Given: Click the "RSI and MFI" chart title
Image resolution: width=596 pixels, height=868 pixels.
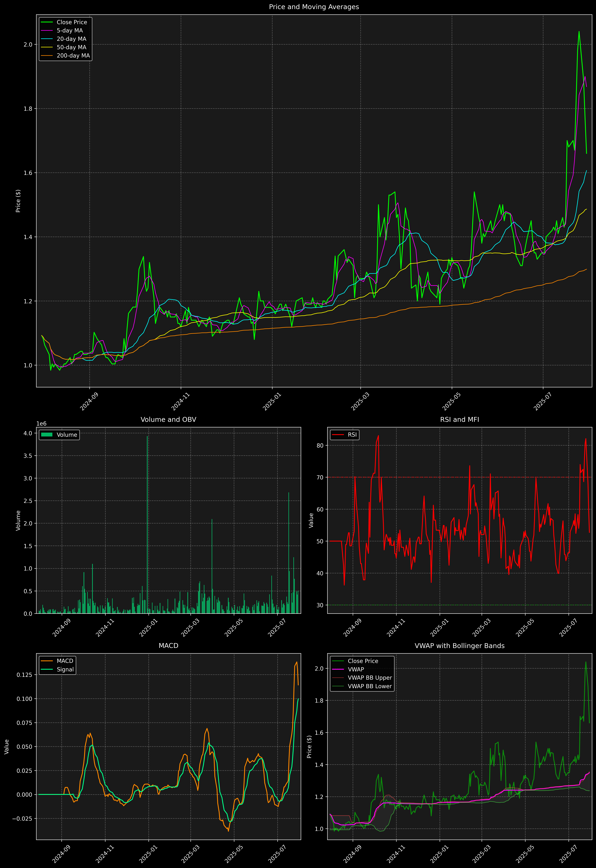Looking at the screenshot, I should tap(459, 420).
